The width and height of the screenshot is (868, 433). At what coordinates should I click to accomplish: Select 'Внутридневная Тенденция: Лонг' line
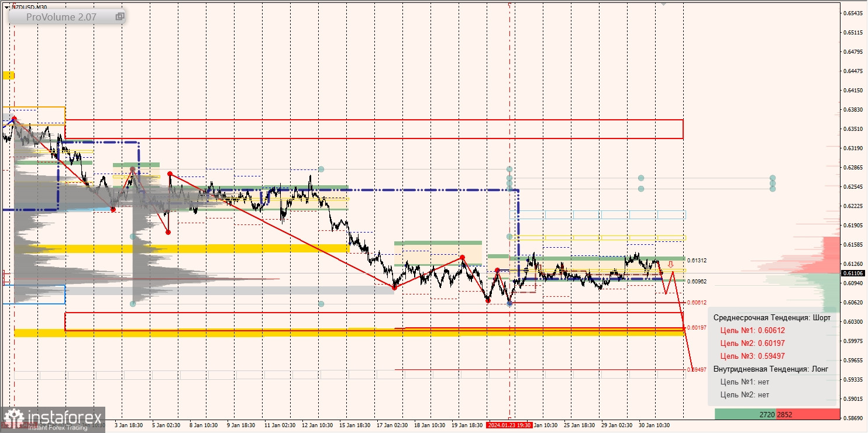point(770,369)
